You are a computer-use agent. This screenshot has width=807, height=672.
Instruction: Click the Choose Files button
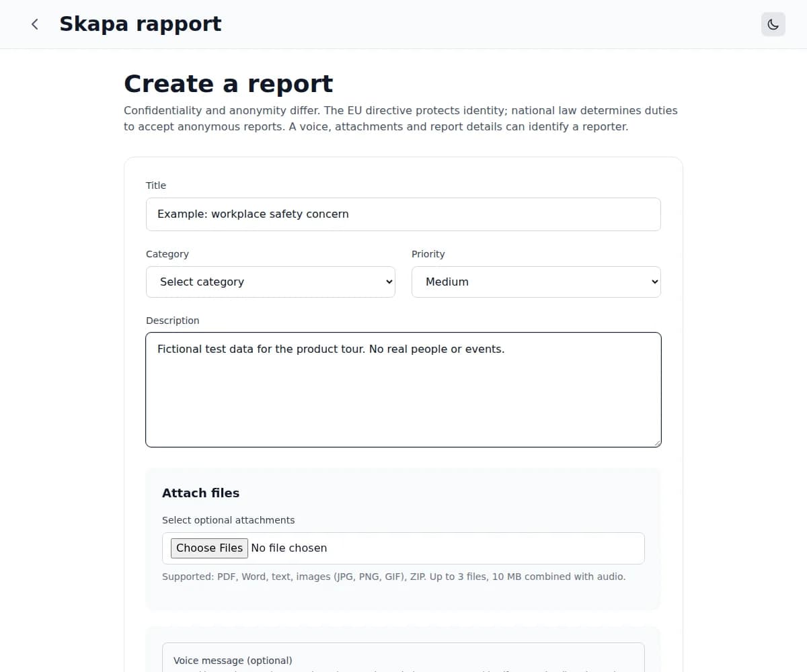[x=209, y=548]
